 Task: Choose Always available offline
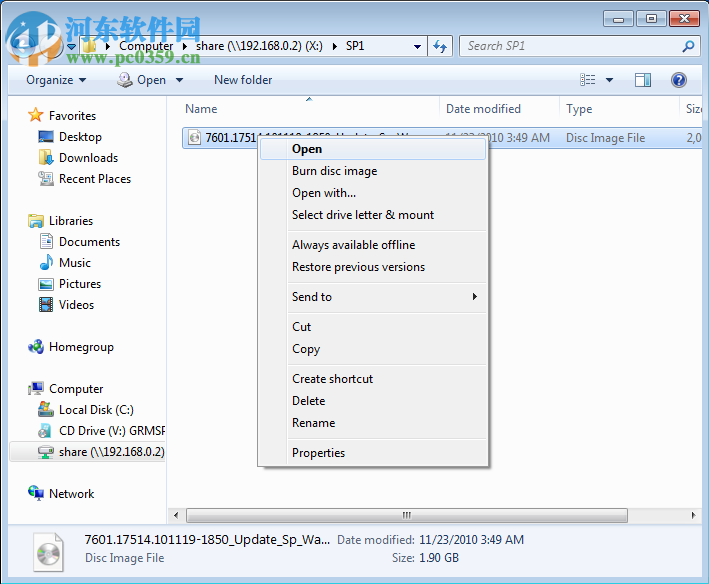[373, 245]
